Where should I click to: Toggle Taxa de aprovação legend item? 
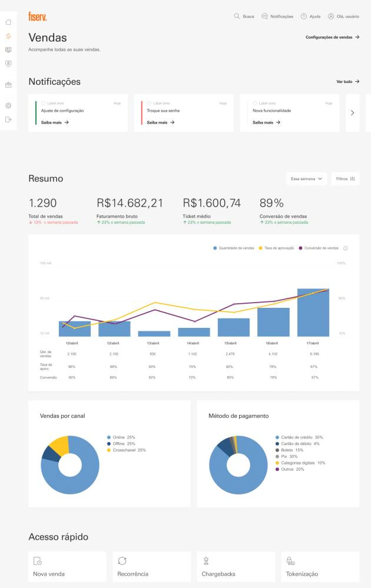[276, 248]
